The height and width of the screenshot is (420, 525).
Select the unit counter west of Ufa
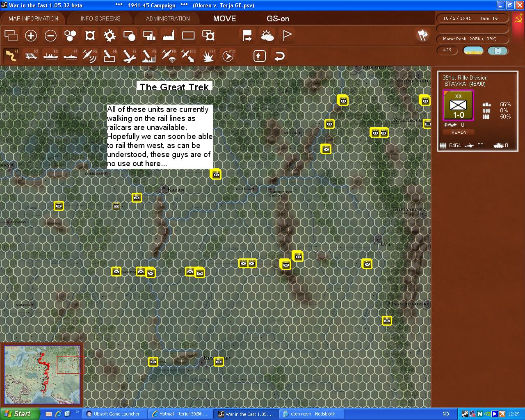click(367, 264)
